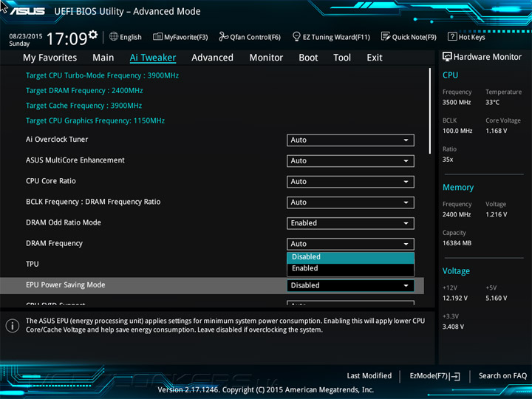Go to the Monitor tab
Screen dimensions: 532x399
click(x=266, y=58)
